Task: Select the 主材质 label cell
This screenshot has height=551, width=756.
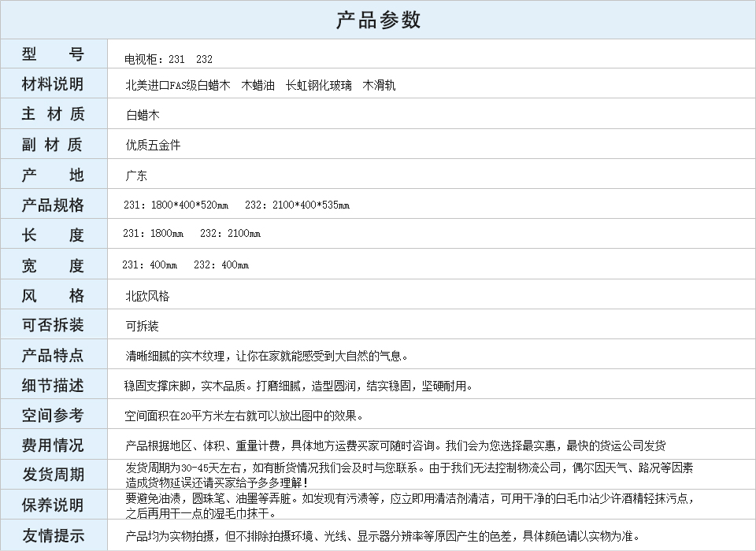Action: click(53, 114)
